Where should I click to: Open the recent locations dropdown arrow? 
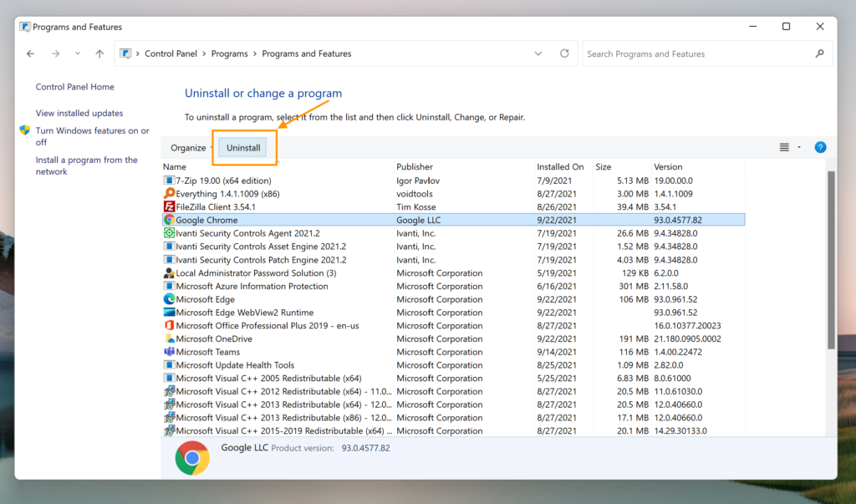[78, 53]
